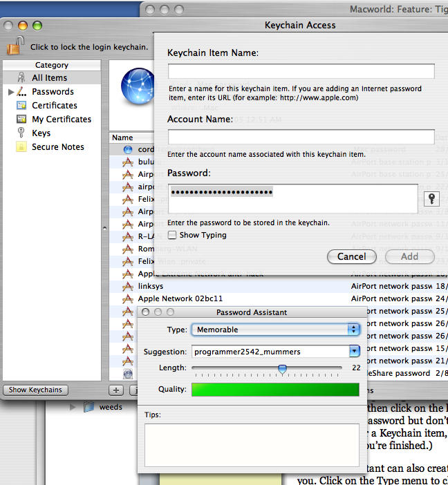Cancel the new keychain item sheet

coord(352,256)
